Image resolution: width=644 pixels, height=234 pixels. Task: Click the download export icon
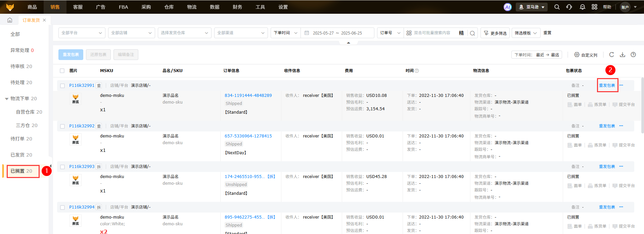click(623, 55)
